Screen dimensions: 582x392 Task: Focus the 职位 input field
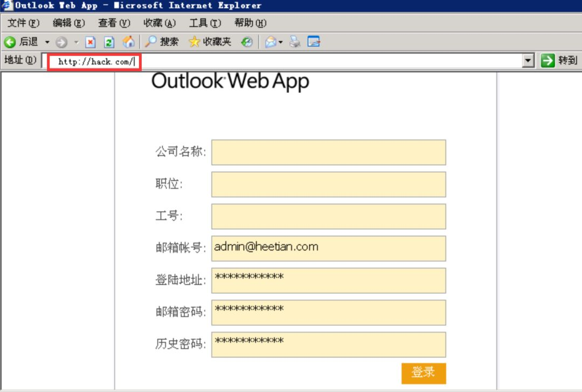tap(329, 184)
